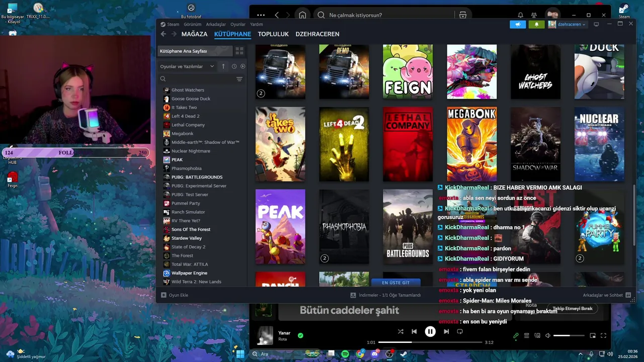Switch Steam to Big Picture monitor icon
This screenshot has height=362, width=644.
pos(596,24)
